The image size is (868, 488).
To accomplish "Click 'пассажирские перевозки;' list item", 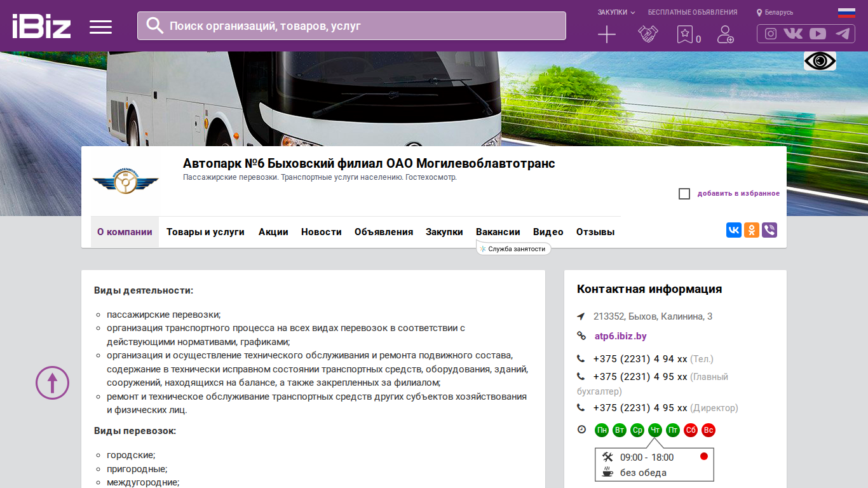I will (x=163, y=315).
